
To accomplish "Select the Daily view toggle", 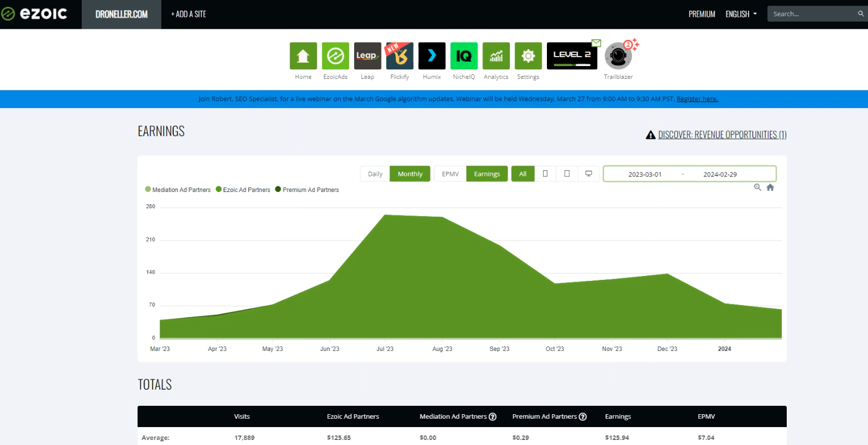I will tap(375, 174).
